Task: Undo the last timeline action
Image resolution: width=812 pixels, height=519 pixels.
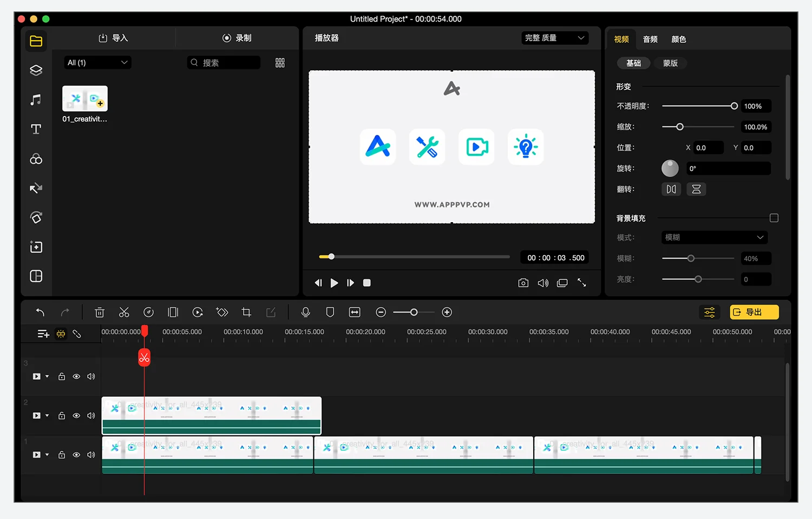Action: pyautogui.click(x=40, y=312)
